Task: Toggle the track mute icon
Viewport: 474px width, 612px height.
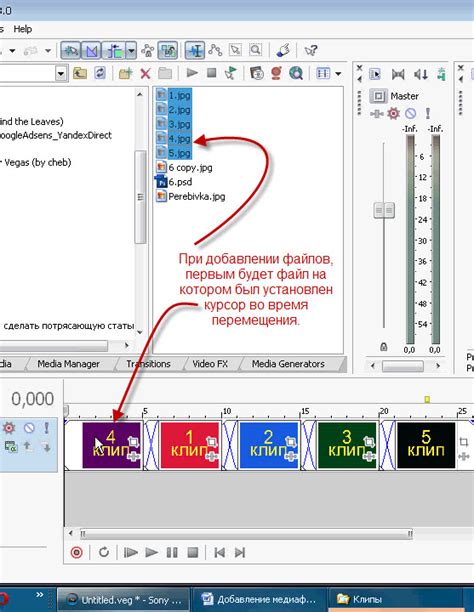Action: point(29,428)
